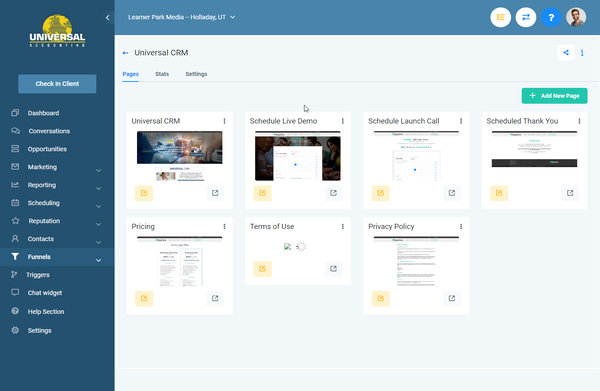Viewport: 600px width, 391px height.
Task: Switch to the Pages tab
Action: click(130, 74)
